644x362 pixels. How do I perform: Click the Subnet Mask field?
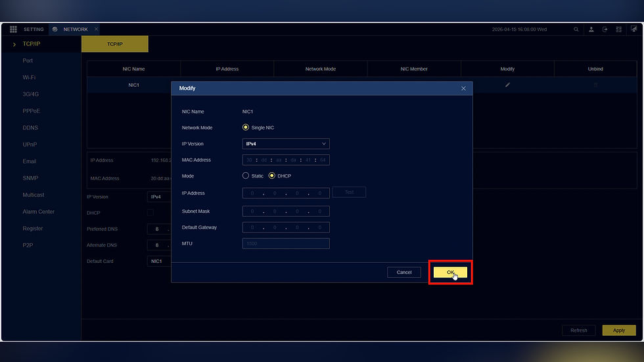(x=286, y=212)
